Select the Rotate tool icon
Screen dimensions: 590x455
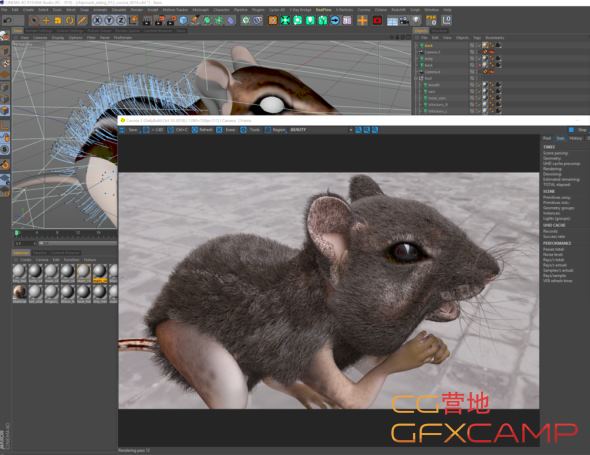70,20
